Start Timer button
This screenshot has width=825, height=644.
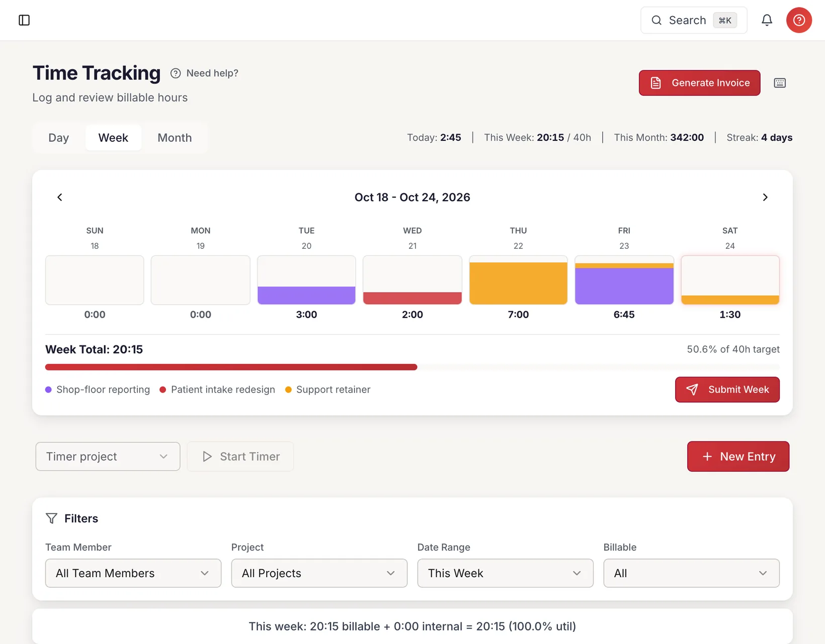(240, 456)
